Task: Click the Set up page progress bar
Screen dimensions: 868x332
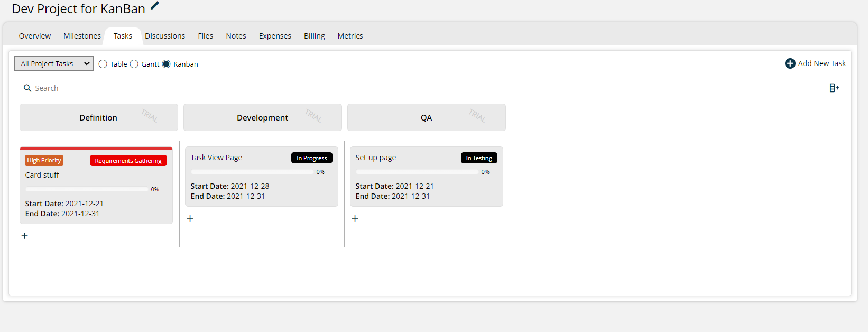Action: 417,172
